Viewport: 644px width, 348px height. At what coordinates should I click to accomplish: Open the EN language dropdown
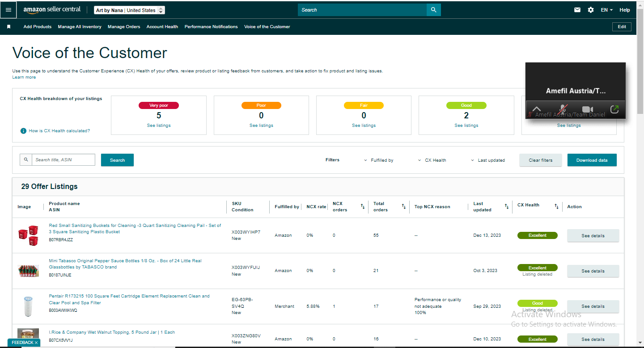(x=606, y=10)
